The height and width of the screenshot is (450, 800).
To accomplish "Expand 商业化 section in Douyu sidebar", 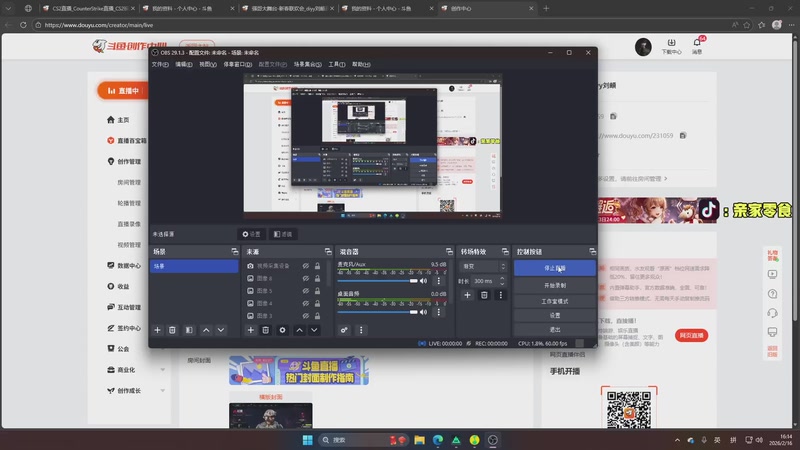I will point(162,370).
